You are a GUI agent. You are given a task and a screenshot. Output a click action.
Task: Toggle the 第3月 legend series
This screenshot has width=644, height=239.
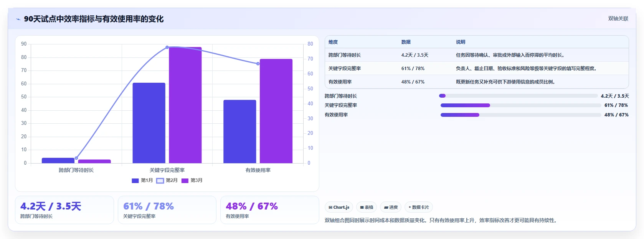pos(192,180)
